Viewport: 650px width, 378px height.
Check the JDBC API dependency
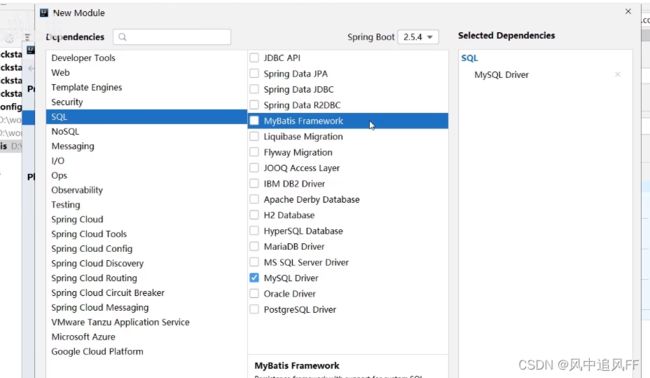pos(254,58)
